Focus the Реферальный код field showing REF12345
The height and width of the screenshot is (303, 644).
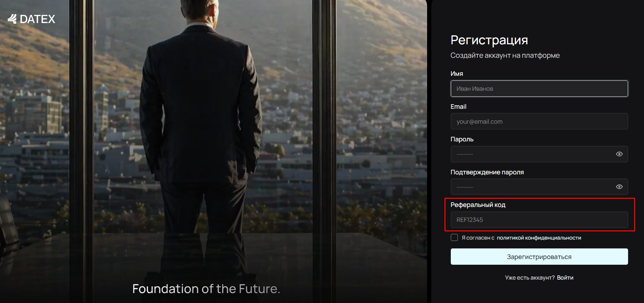click(x=539, y=220)
